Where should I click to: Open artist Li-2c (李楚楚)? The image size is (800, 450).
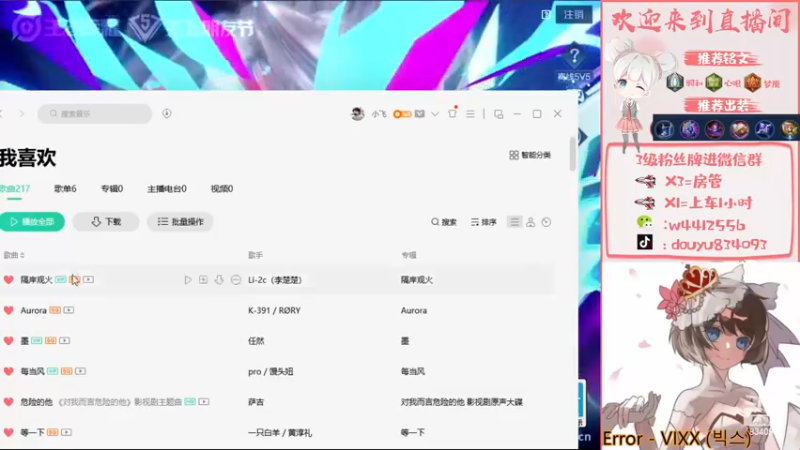tap(275, 280)
